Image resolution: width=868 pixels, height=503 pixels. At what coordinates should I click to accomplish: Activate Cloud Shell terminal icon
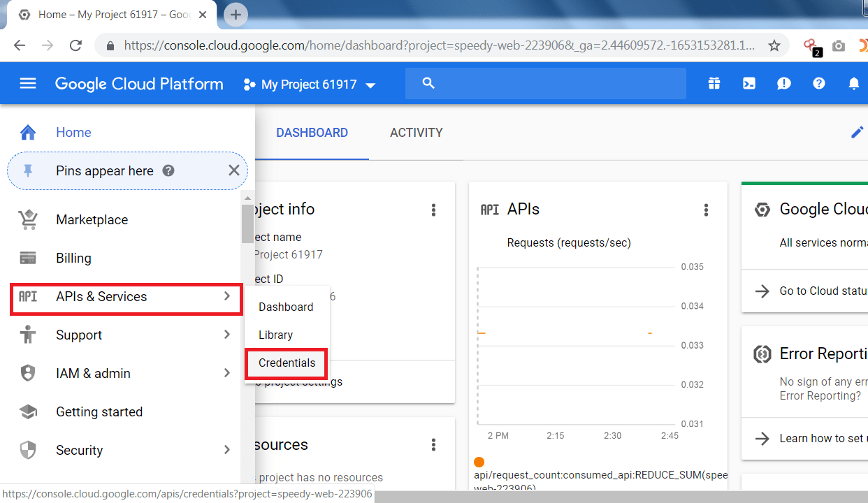click(x=748, y=84)
